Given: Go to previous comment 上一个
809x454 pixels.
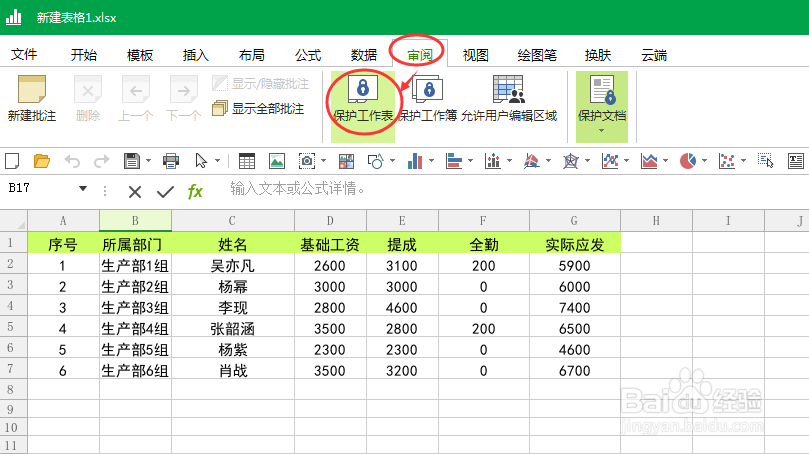Looking at the screenshot, I should click(135, 90).
